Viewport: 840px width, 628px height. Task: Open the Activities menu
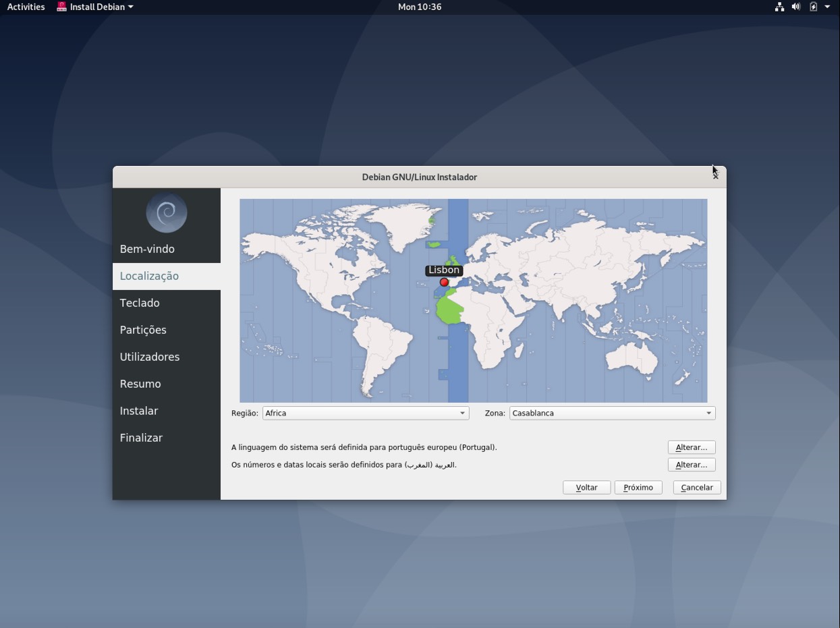(x=25, y=7)
